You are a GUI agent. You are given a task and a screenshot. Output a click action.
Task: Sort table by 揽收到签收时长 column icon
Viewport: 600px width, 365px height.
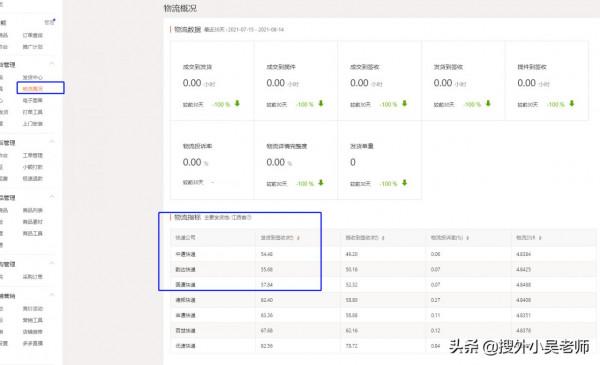[383, 238]
